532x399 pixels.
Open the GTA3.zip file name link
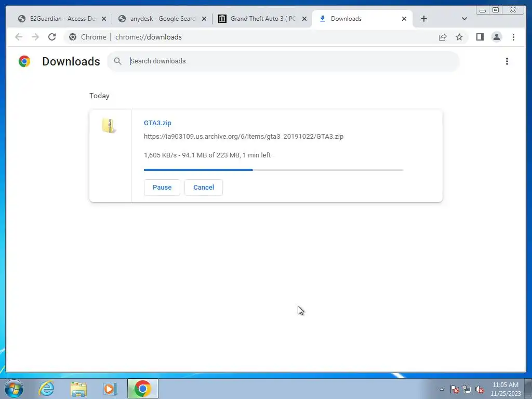[157, 123]
